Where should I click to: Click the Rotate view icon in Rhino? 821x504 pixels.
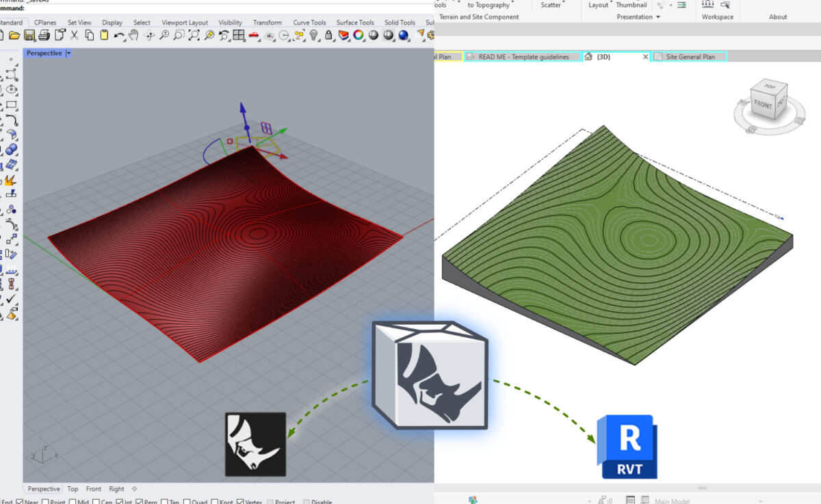(x=148, y=36)
